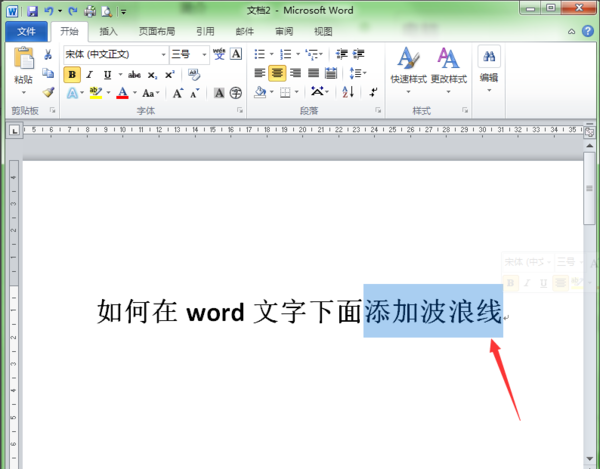The width and height of the screenshot is (600, 469).
Task: Apply distributed alignment
Action: click(x=331, y=73)
